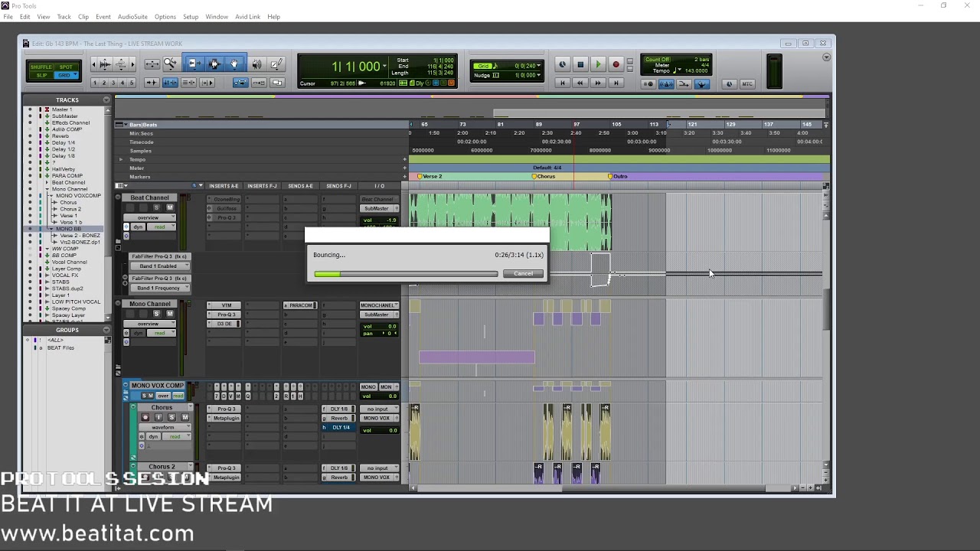The height and width of the screenshot is (551, 980).
Task: Open 'Band 1 Frequency' automation lane selector
Action: [x=160, y=288]
